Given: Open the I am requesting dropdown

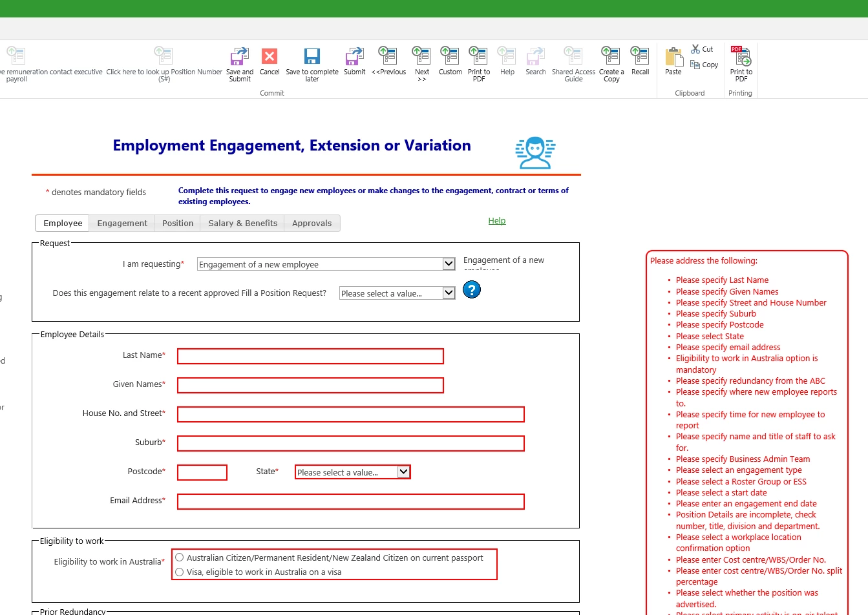Looking at the screenshot, I should [326, 264].
